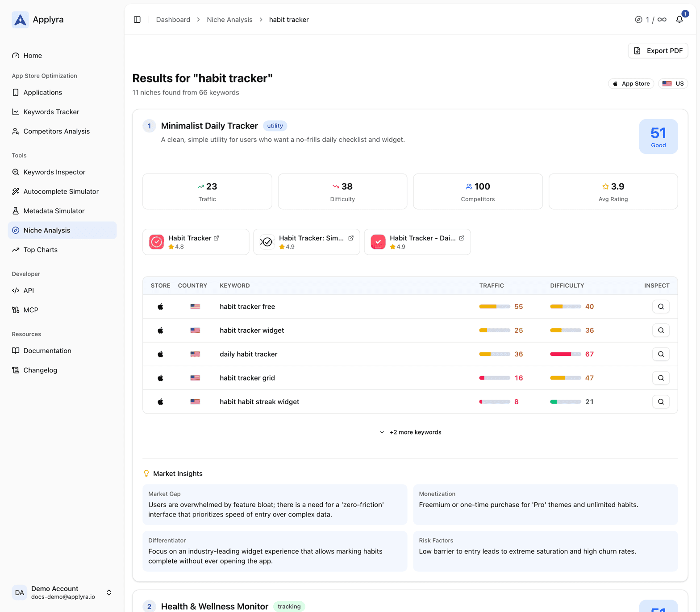
Task: Click Habit Tracker app icon rated 4.8
Action: (x=157, y=242)
